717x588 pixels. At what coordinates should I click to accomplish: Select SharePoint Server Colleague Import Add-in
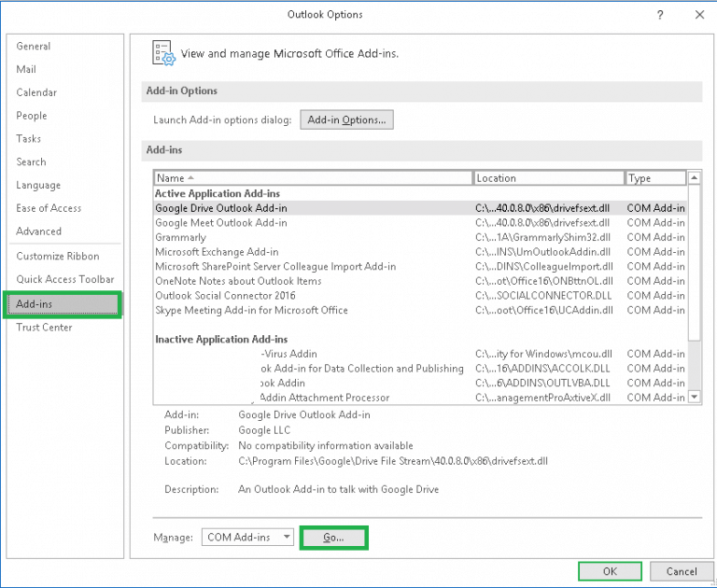(420, 267)
